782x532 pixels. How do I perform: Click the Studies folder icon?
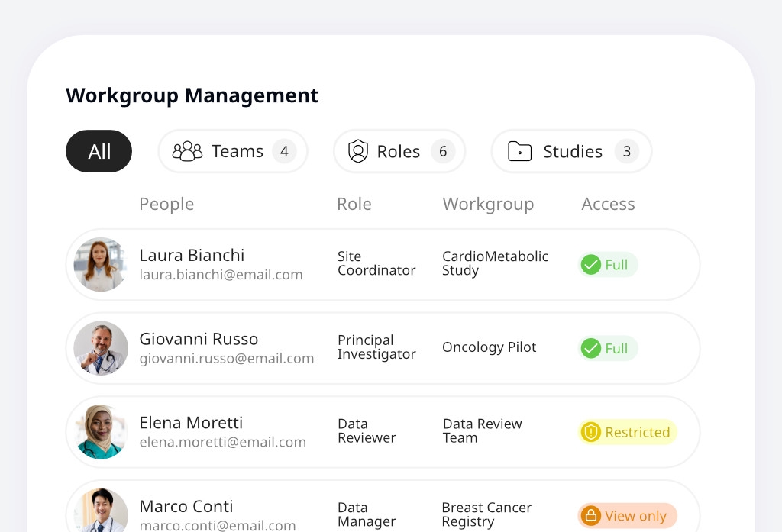[x=519, y=151]
